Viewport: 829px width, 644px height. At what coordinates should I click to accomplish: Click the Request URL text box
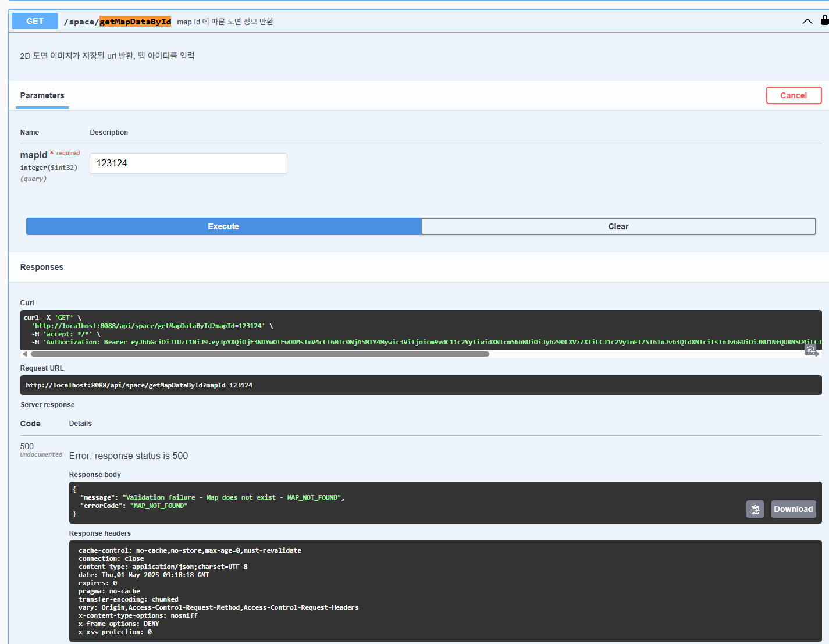pyautogui.click(x=421, y=385)
